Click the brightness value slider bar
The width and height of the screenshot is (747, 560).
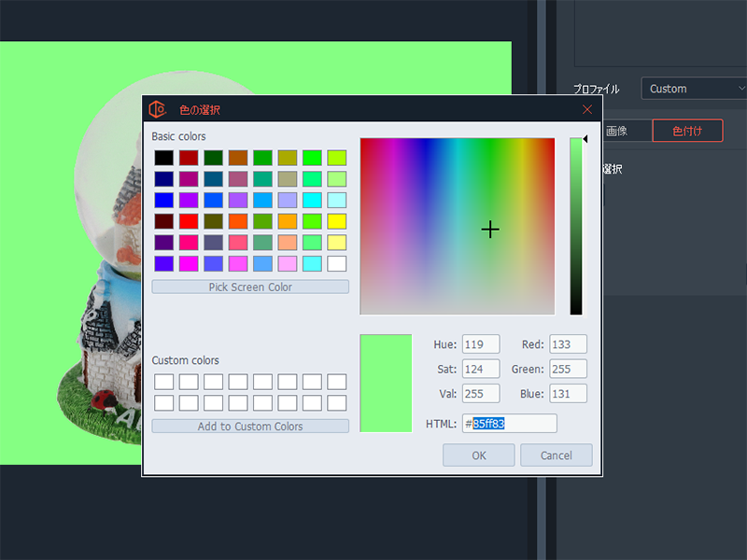pyautogui.click(x=576, y=227)
